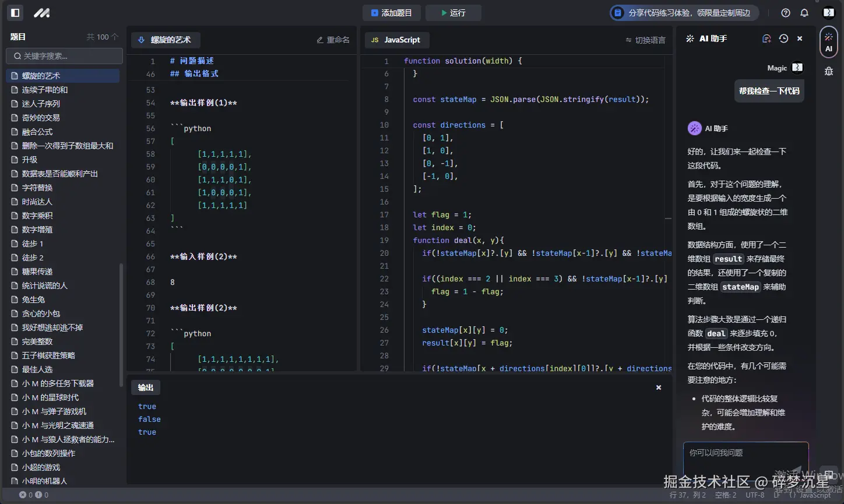Toggle the AI assistant side button

point(828,42)
